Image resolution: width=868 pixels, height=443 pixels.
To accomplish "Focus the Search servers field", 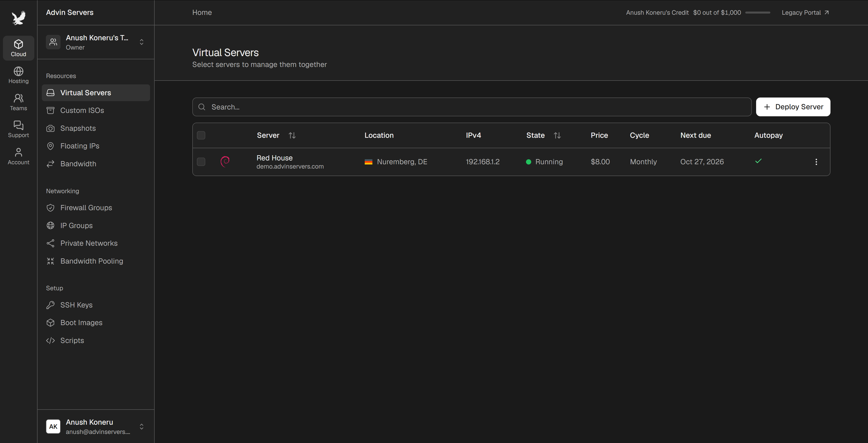I will pyautogui.click(x=472, y=107).
